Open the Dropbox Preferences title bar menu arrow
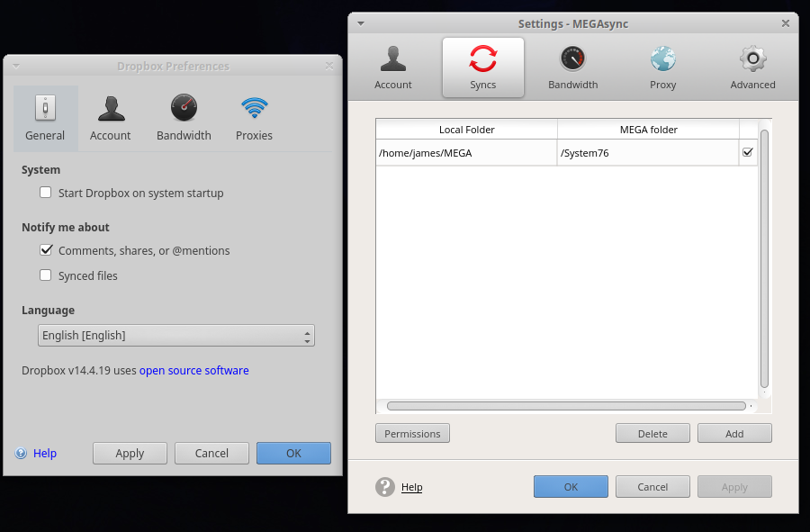The width and height of the screenshot is (810, 532). pyautogui.click(x=15, y=66)
